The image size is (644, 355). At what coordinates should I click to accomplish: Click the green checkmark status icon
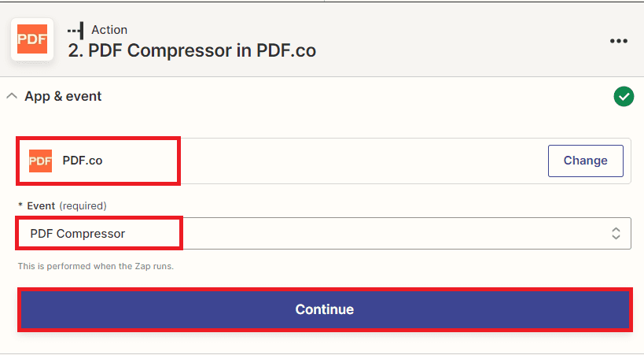624,97
